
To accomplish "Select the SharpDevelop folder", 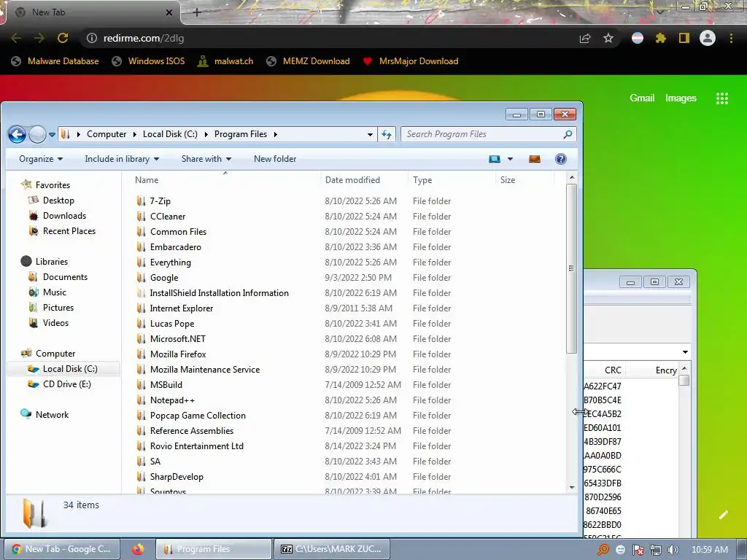I will tap(177, 476).
